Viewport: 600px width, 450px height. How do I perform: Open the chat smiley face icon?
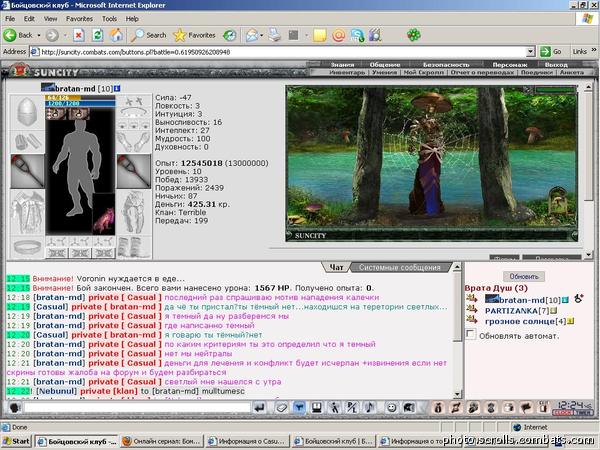pos(391,408)
